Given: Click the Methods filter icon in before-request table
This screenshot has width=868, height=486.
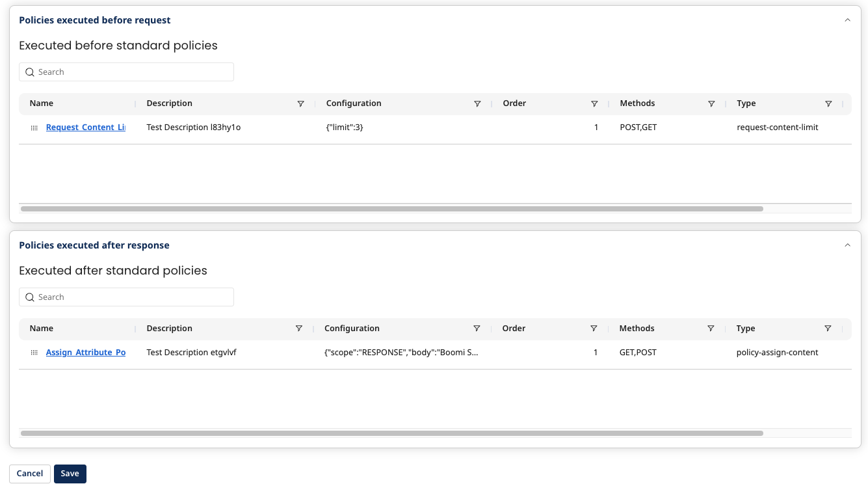Looking at the screenshot, I should (711, 103).
